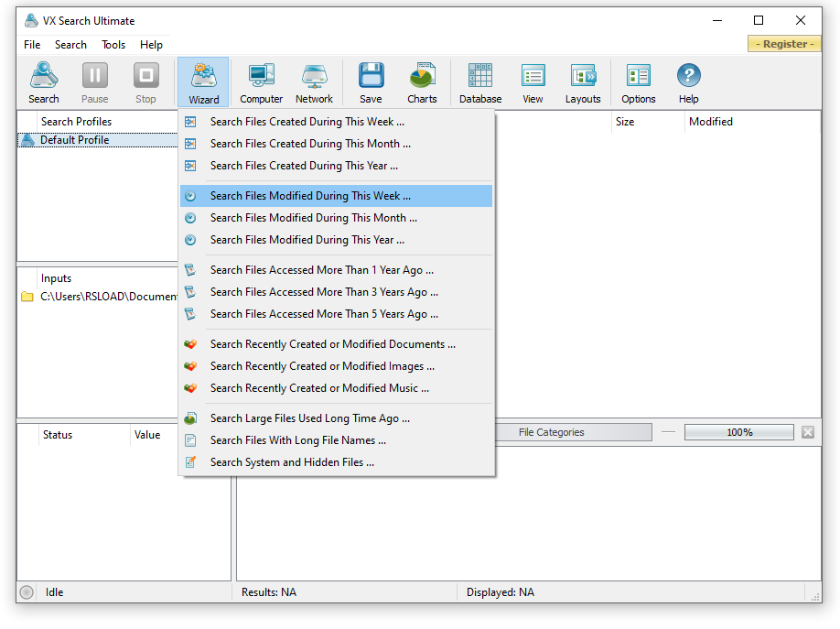Viewport: 840px width, 629px height.
Task: Open the Computer search toolbar icon
Action: pyautogui.click(x=261, y=82)
